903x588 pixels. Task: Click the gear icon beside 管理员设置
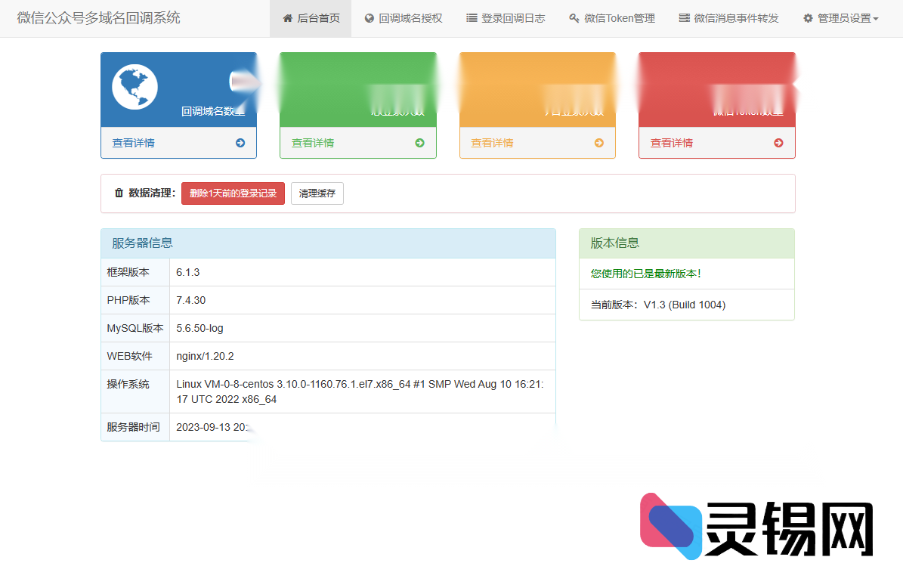(807, 17)
